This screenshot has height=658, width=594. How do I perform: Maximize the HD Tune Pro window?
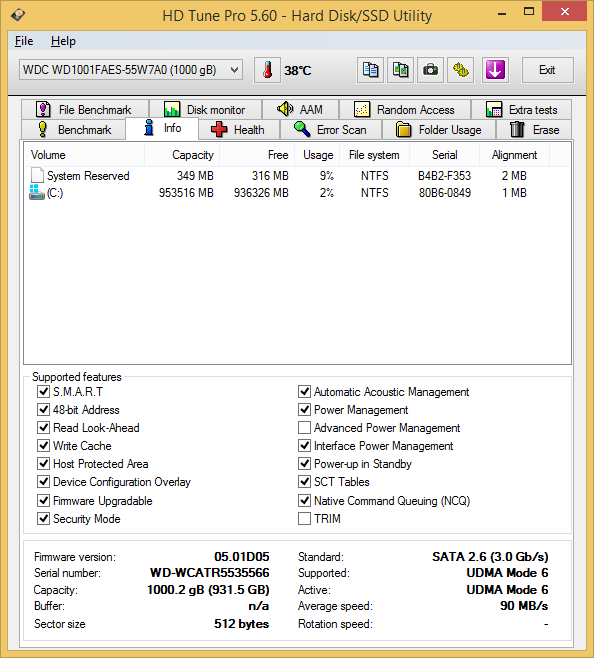coord(529,12)
